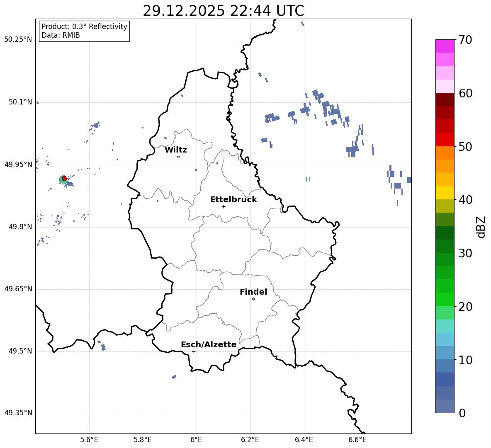The image size is (491, 448).
Task: Click the Ettelbruck city label
Action: [x=233, y=200]
